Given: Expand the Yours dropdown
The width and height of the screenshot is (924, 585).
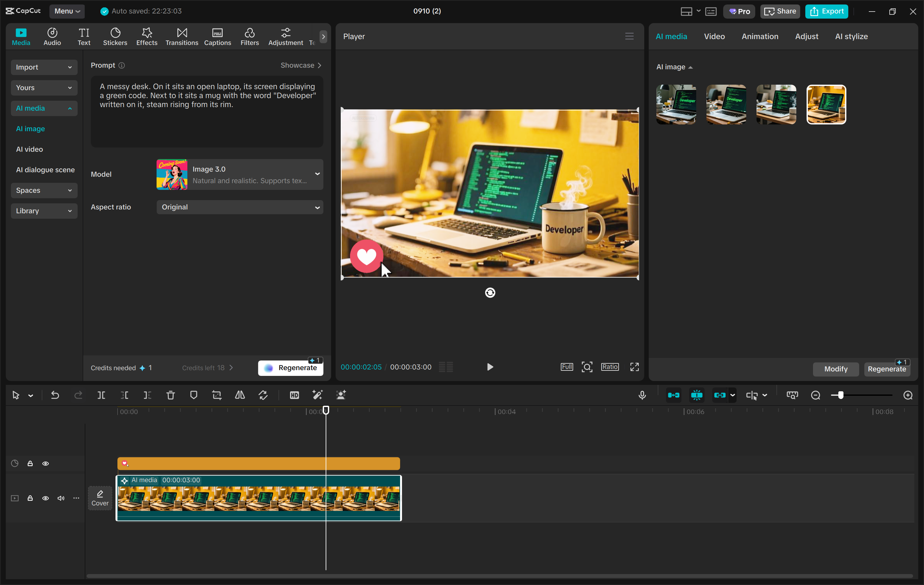Looking at the screenshot, I should pyautogui.click(x=44, y=88).
